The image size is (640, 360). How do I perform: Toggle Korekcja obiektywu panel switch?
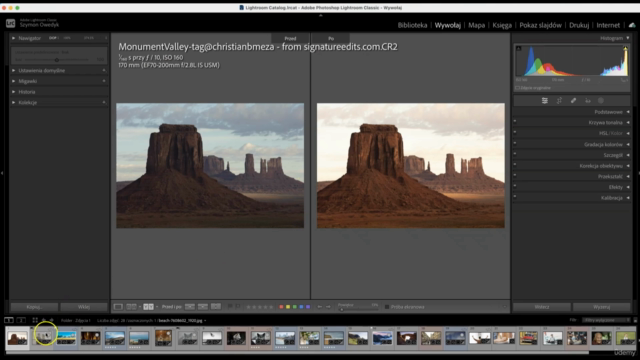click(x=515, y=164)
